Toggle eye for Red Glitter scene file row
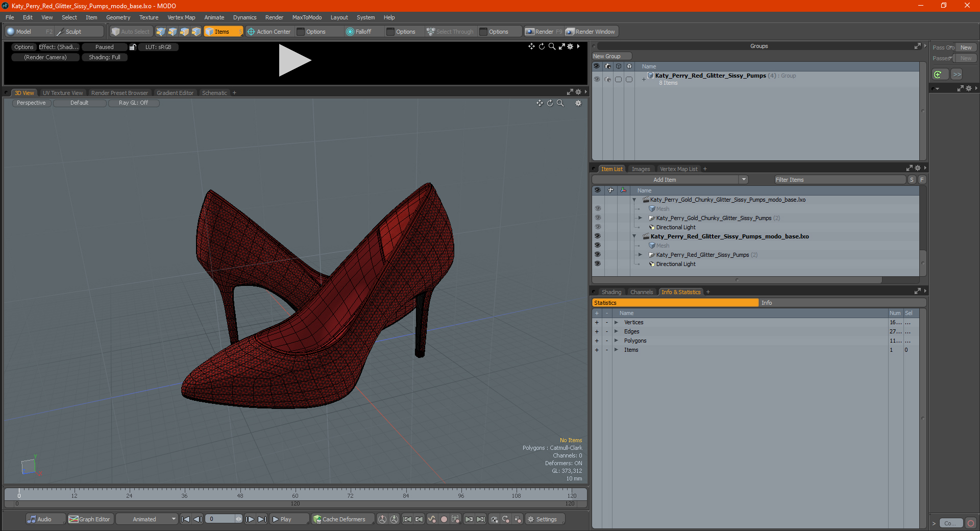 point(597,236)
